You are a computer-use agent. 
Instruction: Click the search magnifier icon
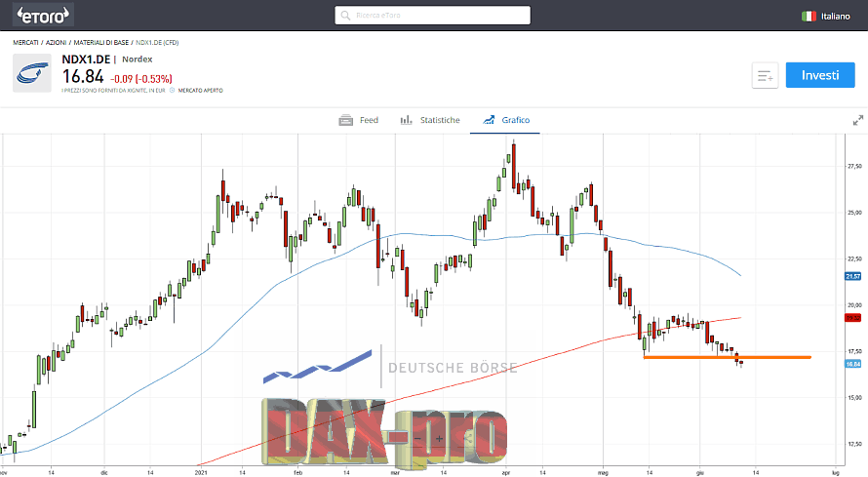click(x=345, y=16)
